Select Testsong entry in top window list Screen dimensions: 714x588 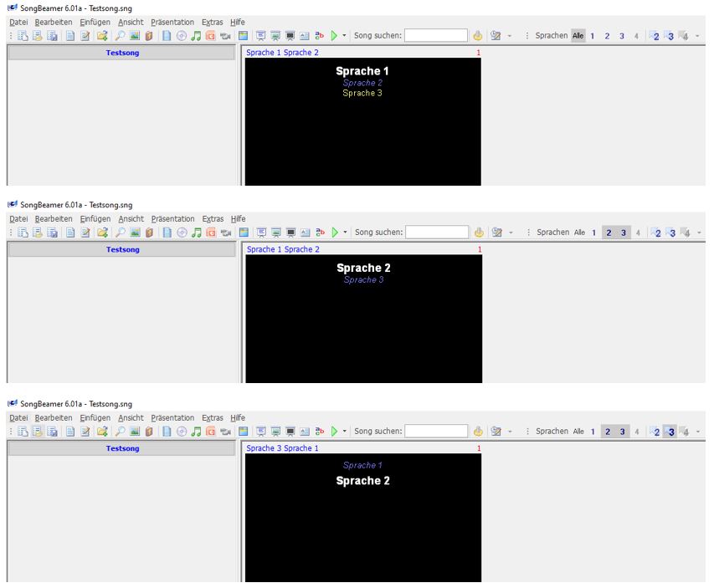tap(122, 53)
